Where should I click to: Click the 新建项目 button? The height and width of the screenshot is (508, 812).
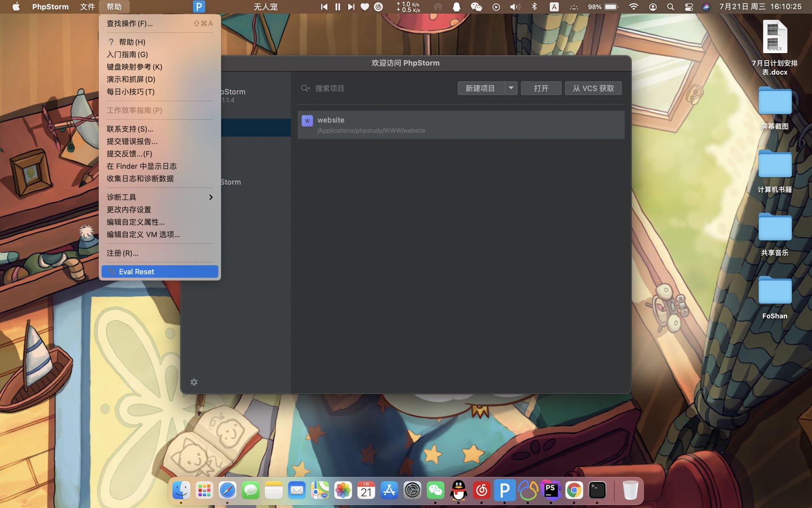click(x=481, y=88)
